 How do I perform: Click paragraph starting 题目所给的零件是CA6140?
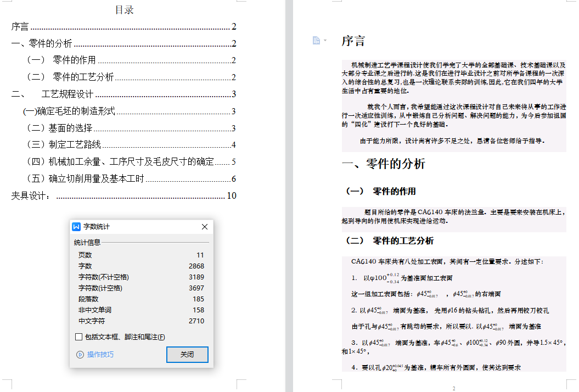coord(454,216)
